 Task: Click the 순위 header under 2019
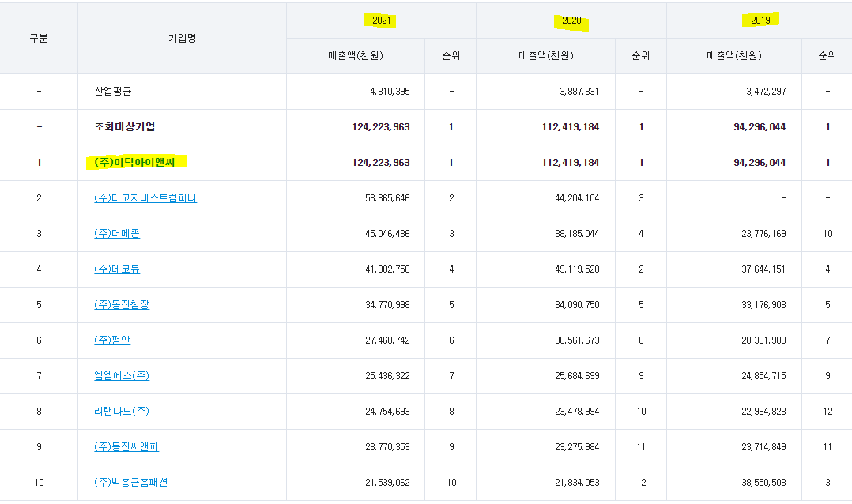[x=827, y=56]
